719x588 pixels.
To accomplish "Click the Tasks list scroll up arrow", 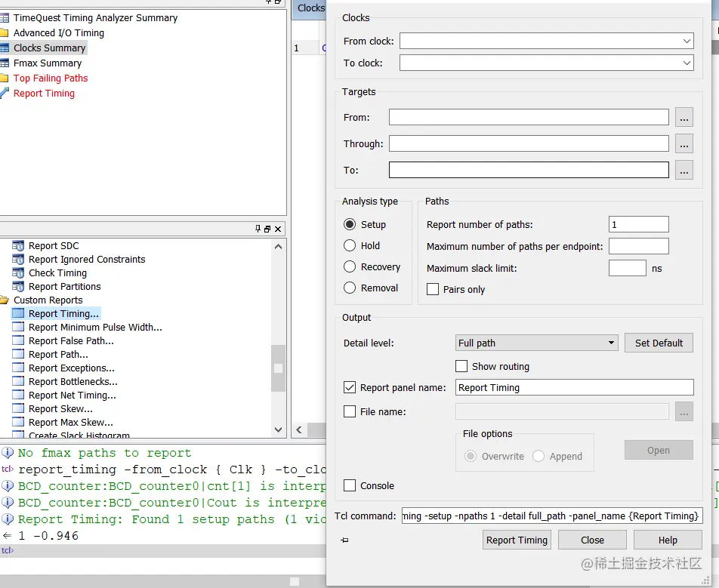I will click(x=278, y=247).
